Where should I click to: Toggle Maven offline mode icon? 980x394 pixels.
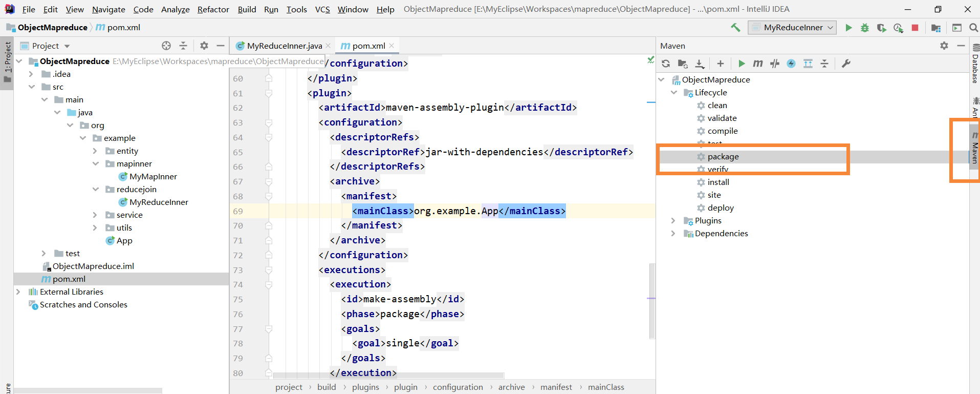775,64
